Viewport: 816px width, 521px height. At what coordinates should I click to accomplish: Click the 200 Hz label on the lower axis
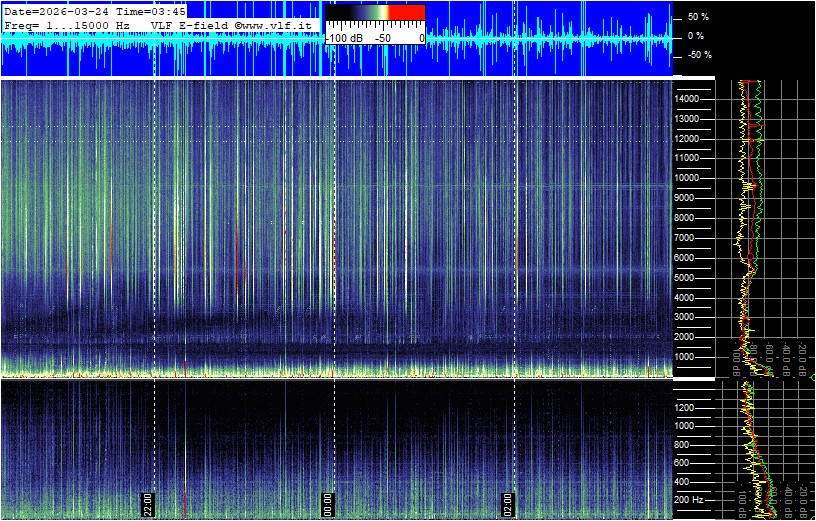(x=692, y=498)
